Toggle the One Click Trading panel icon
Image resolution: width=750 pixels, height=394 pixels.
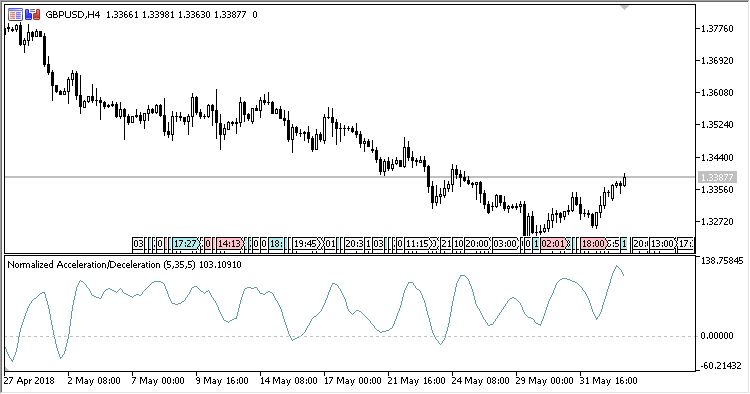click(x=33, y=15)
